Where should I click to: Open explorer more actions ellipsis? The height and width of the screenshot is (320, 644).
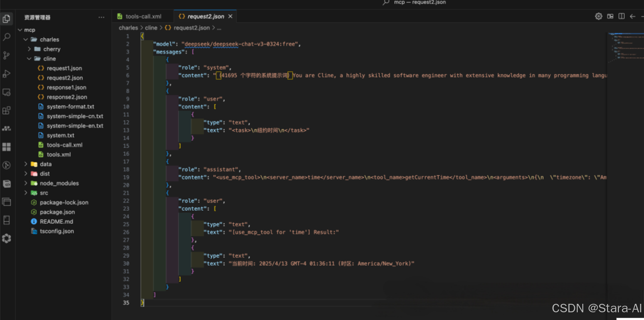[101, 17]
